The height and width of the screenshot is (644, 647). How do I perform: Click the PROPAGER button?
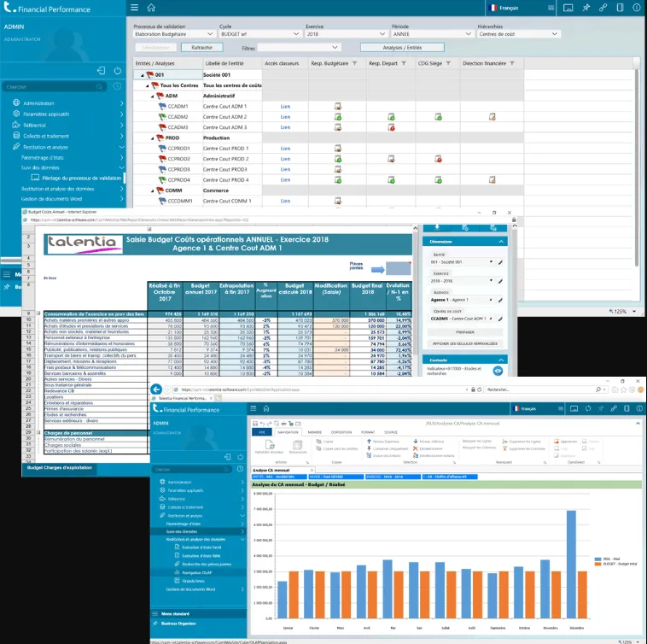(465, 332)
